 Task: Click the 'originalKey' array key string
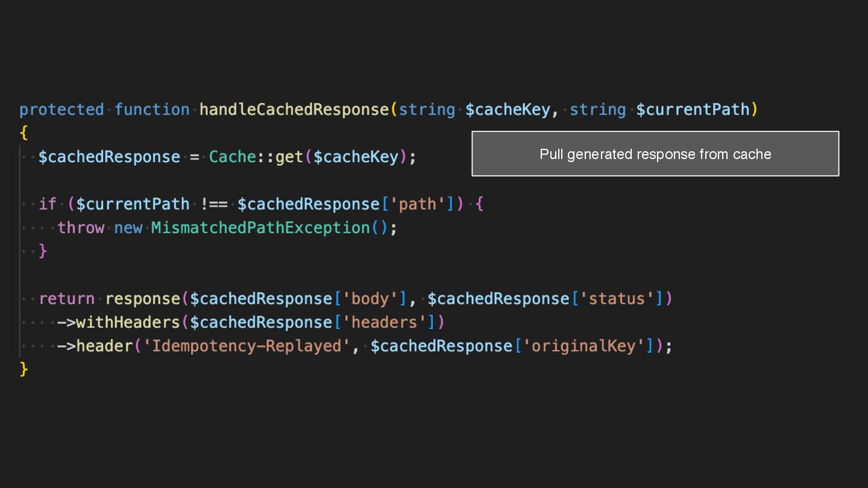click(x=583, y=346)
